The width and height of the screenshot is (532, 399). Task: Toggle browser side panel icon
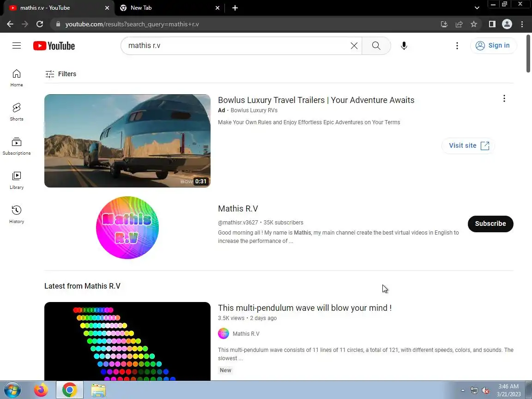tap(492, 24)
